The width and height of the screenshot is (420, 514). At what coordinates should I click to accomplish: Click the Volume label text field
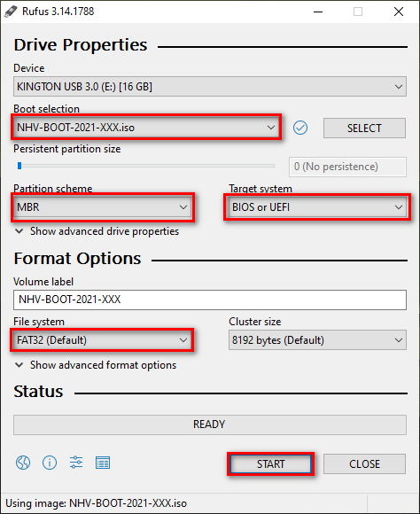pyautogui.click(x=210, y=300)
